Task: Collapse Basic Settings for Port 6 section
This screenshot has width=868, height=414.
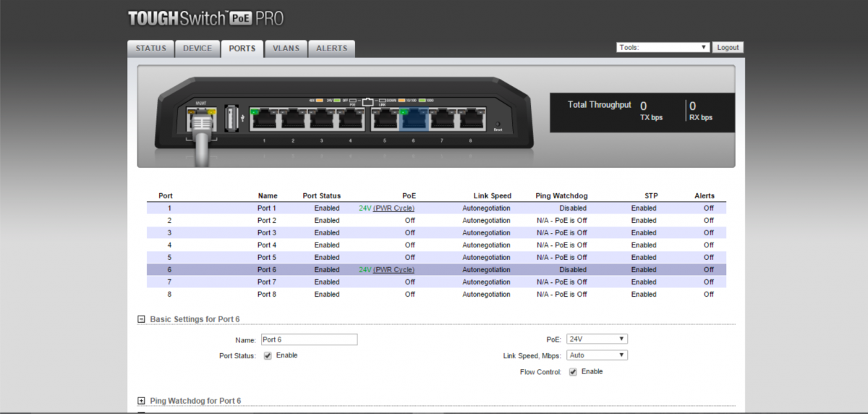Action: tap(141, 319)
